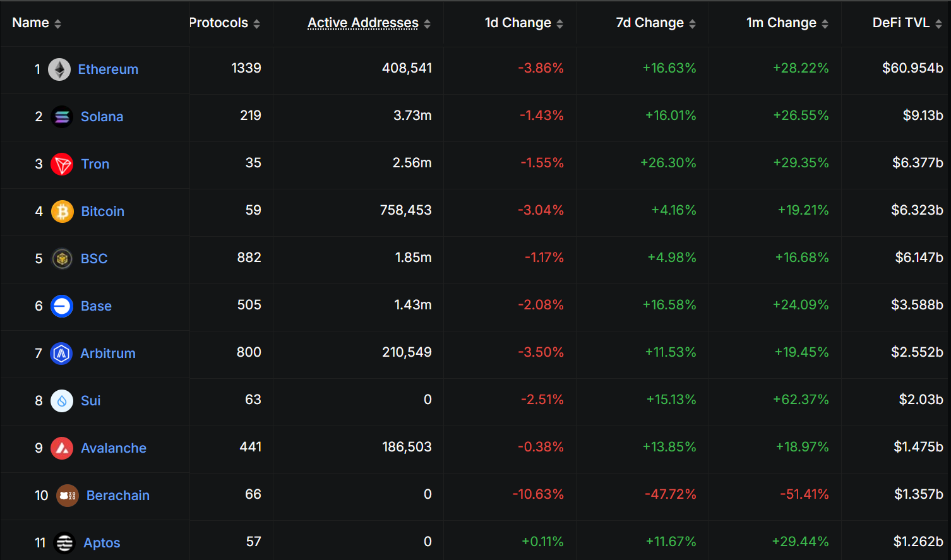
Task: Click Tron's 7d change +26.30%
Action: click(669, 163)
